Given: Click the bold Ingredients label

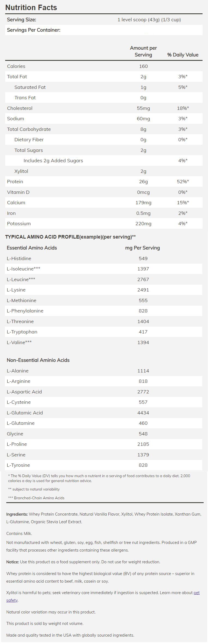Looking at the screenshot, I should [x=17, y=514].
